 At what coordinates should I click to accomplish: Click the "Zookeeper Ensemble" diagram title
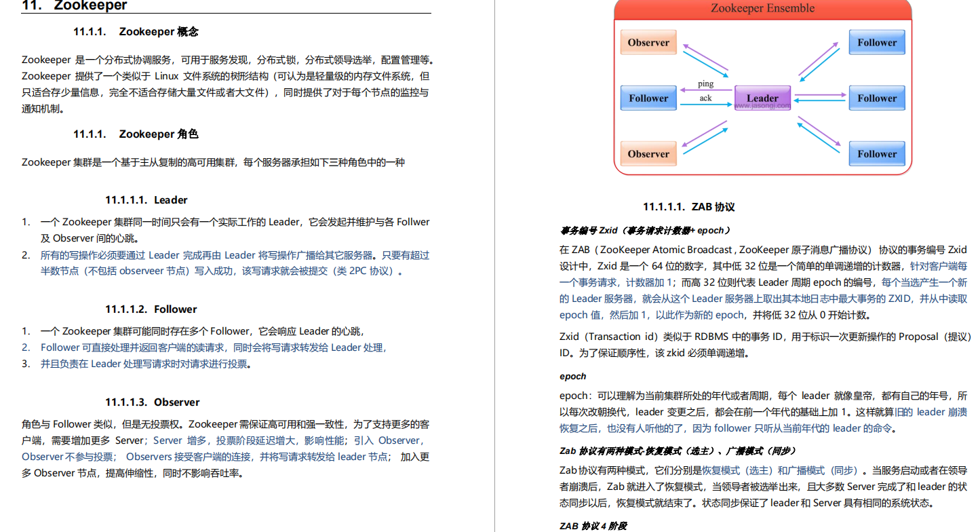coord(762,9)
